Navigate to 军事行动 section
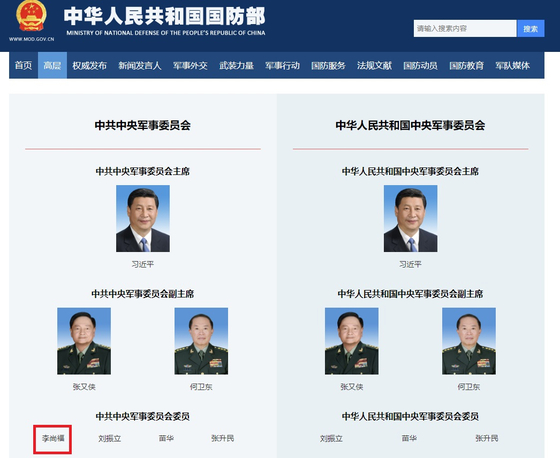560x458 pixels. click(282, 65)
